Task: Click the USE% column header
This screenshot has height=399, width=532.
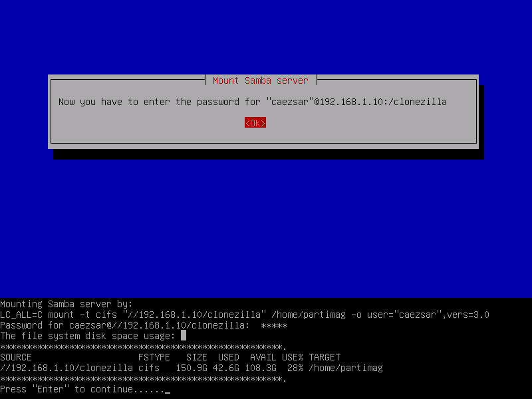Action: (293, 357)
